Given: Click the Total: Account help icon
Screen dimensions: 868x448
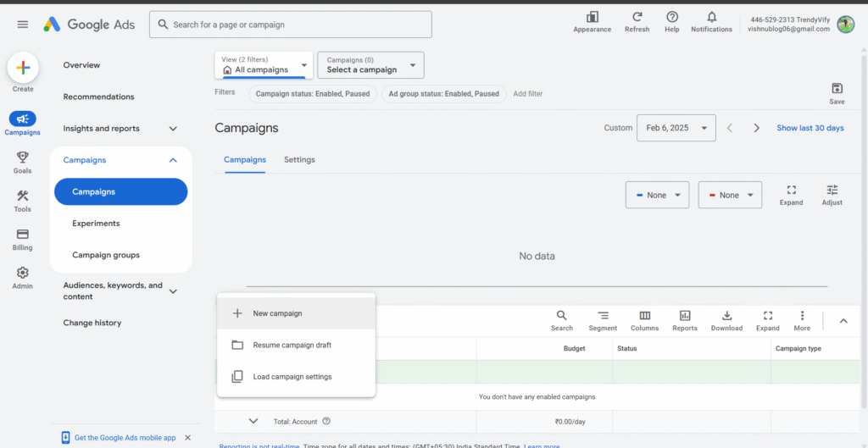Looking at the screenshot, I should click(326, 422).
